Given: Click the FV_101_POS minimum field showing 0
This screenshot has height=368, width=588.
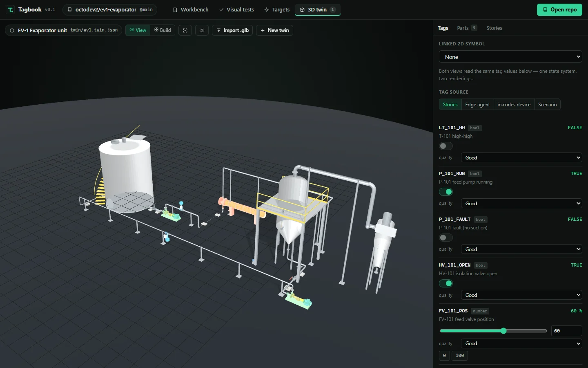Looking at the screenshot, I should tap(444, 356).
